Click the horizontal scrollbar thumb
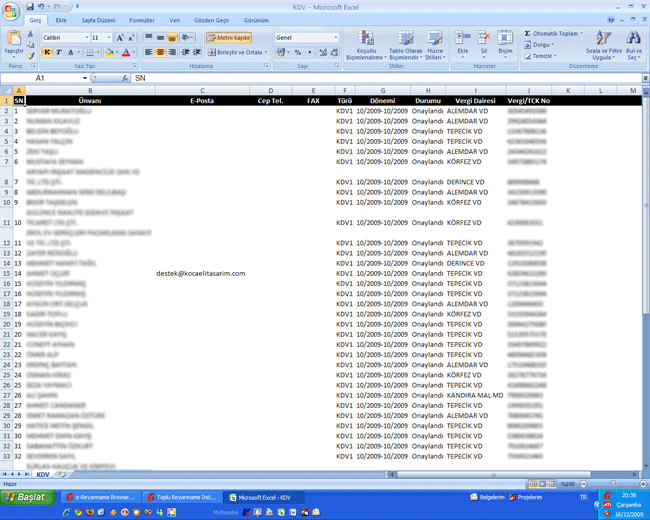 (493, 474)
